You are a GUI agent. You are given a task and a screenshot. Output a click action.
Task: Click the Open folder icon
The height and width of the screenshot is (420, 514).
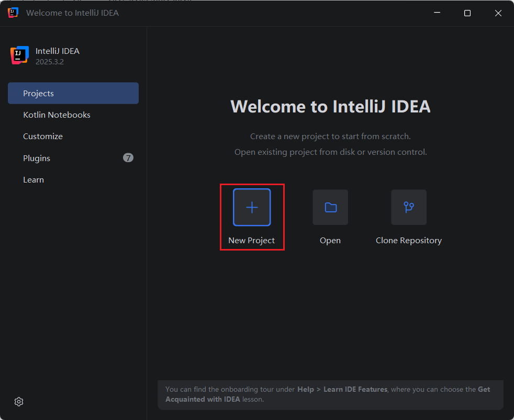click(x=330, y=207)
